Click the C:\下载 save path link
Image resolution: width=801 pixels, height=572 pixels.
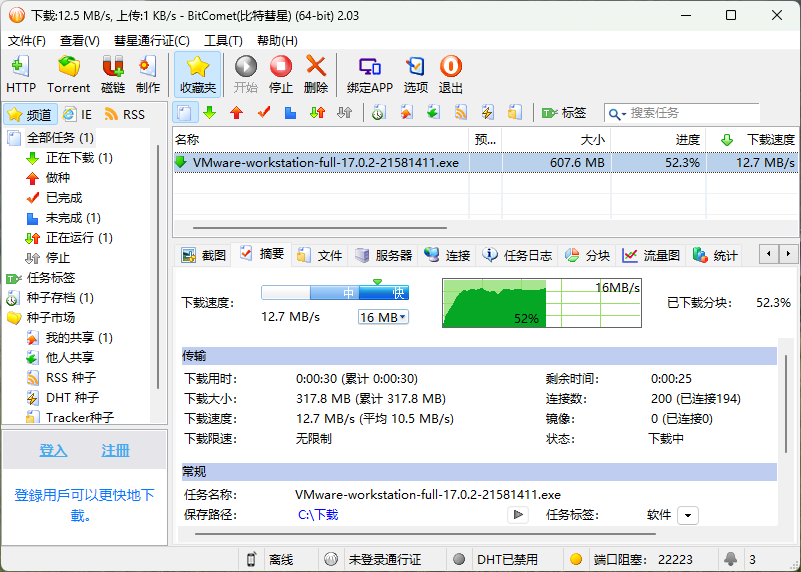[318, 515]
